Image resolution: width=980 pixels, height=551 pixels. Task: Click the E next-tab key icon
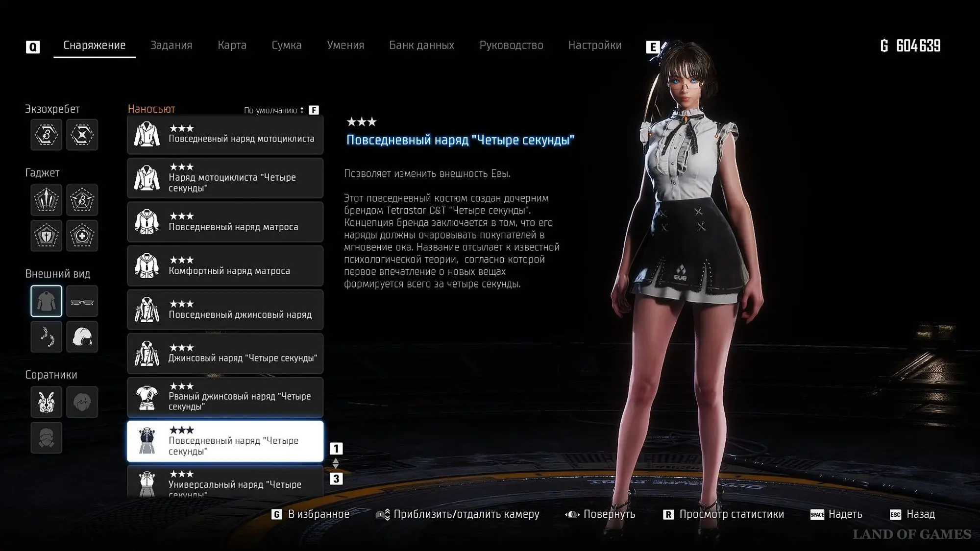pos(653,47)
